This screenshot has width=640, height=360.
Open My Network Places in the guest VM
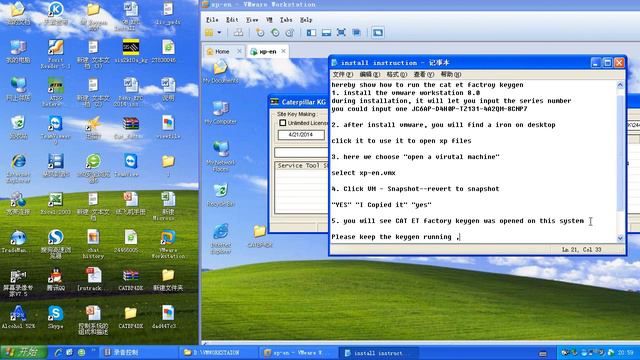click(x=220, y=156)
